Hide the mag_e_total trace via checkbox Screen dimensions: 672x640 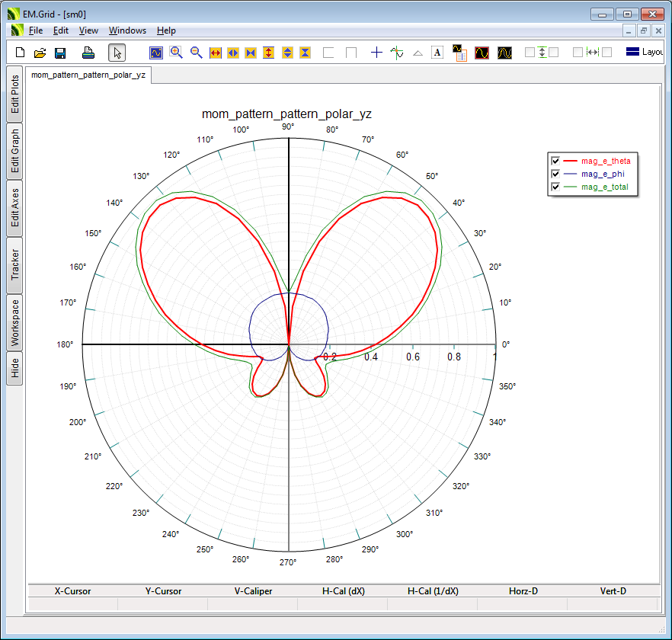point(555,187)
